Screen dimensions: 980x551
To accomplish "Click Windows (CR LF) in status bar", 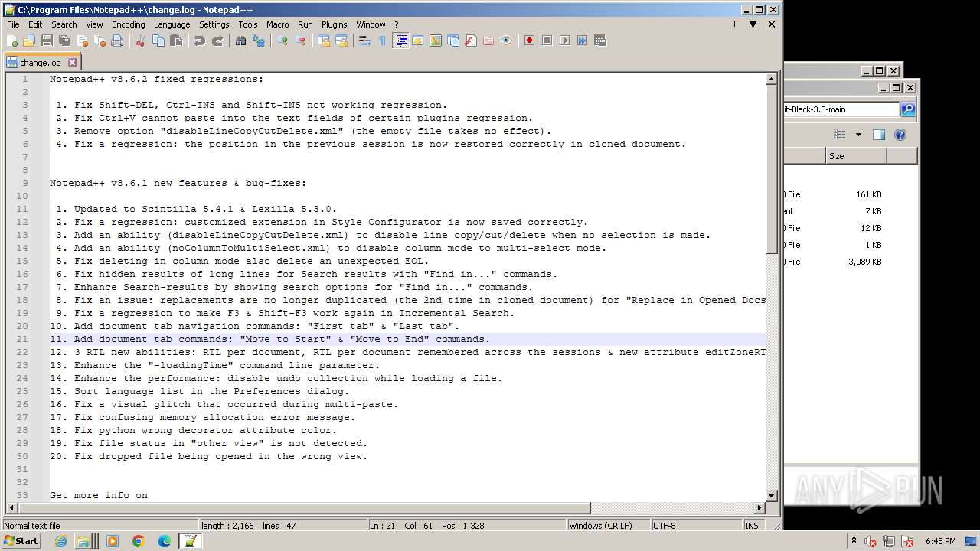I will (x=608, y=526).
